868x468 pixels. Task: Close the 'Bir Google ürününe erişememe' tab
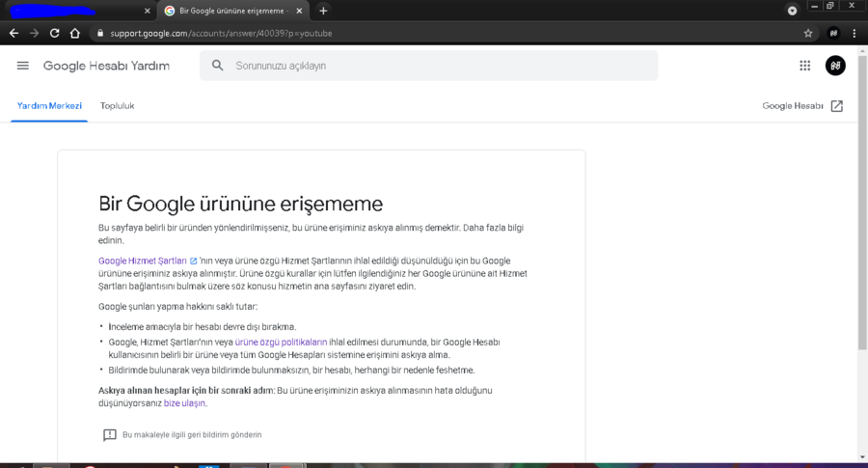click(x=299, y=11)
